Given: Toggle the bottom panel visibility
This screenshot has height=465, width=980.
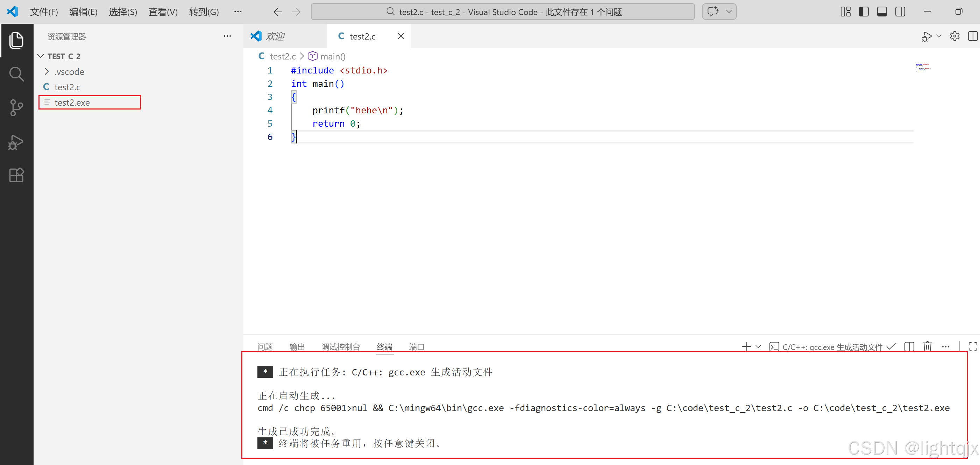Looking at the screenshot, I should tap(882, 12).
